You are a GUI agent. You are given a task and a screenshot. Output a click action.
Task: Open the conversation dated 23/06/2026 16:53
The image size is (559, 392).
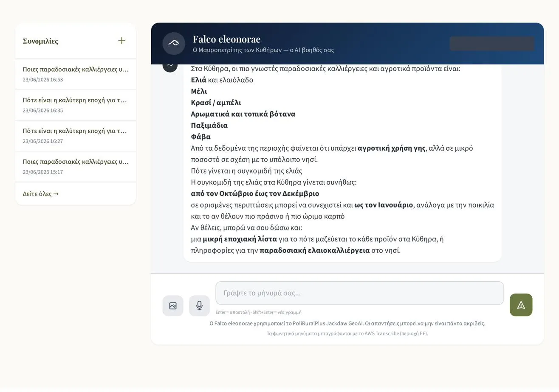pos(76,74)
